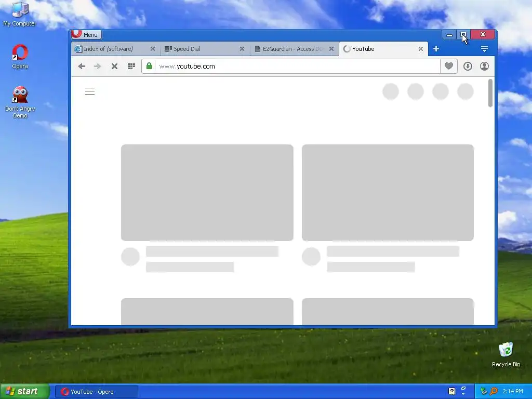Open the downloads icon
Screen dimensions: 532x399
tap(468, 66)
